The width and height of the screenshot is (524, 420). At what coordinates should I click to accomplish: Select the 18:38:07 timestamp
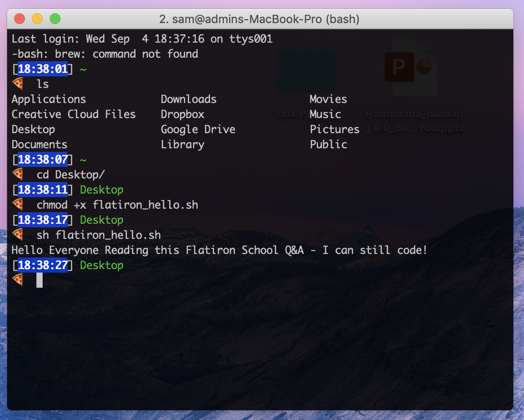pyautogui.click(x=43, y=159)
